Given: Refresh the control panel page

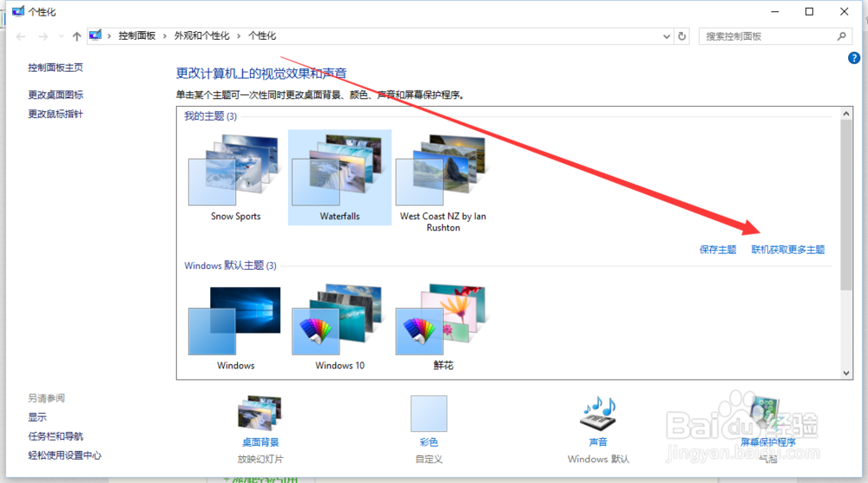Looking at the screenshot, I should (682, 36).
